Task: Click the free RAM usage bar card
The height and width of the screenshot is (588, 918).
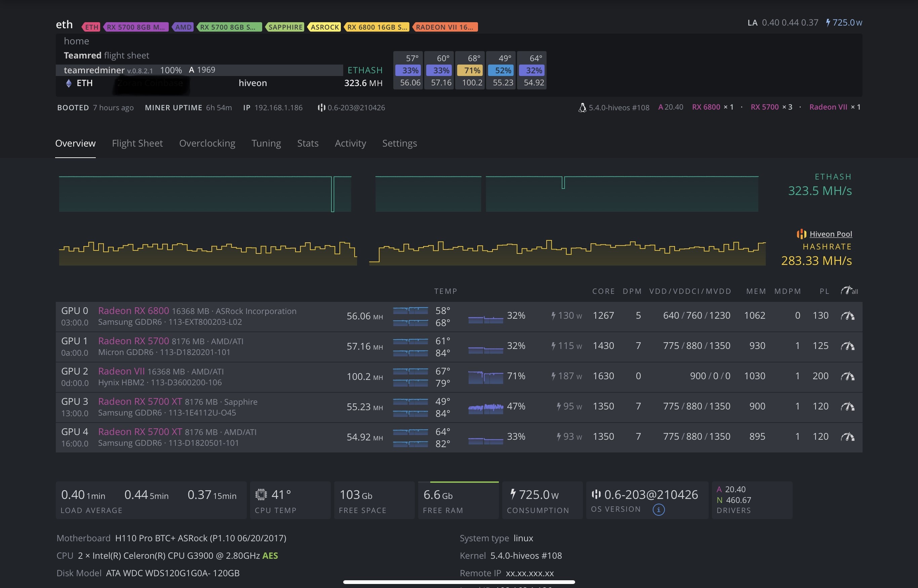Action: [458, 500]
